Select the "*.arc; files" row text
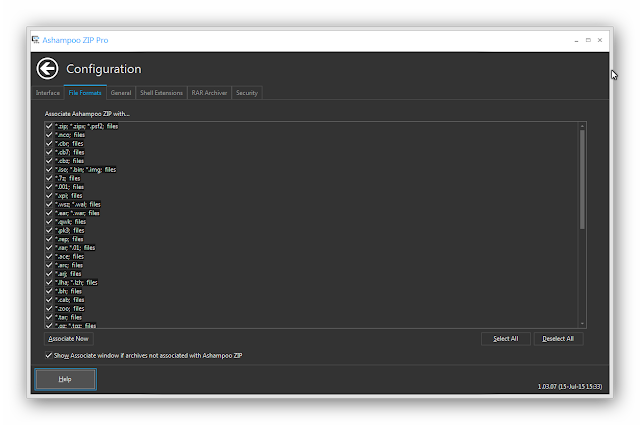Image resolution: width=640 pixels, height=425 pixels. tap(69, 265)
